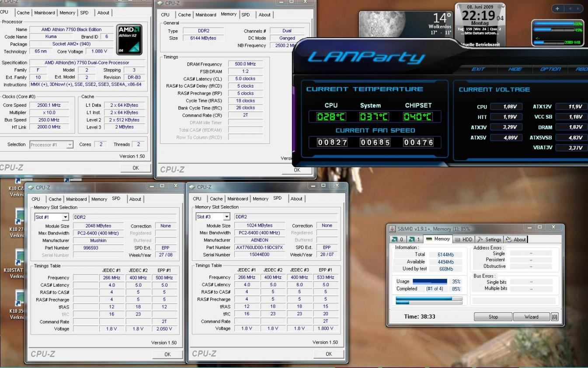The width and height of the screenshot is (588, 368).
Task: Click the 00827 fan speed counter
Action: pyautogui.click(x=332, y=142)
